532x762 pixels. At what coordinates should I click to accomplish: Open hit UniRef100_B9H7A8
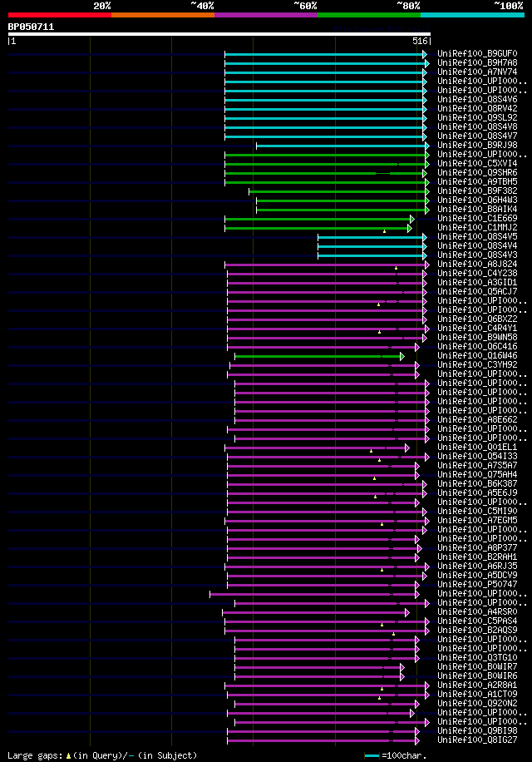click(x=477, y=62)
